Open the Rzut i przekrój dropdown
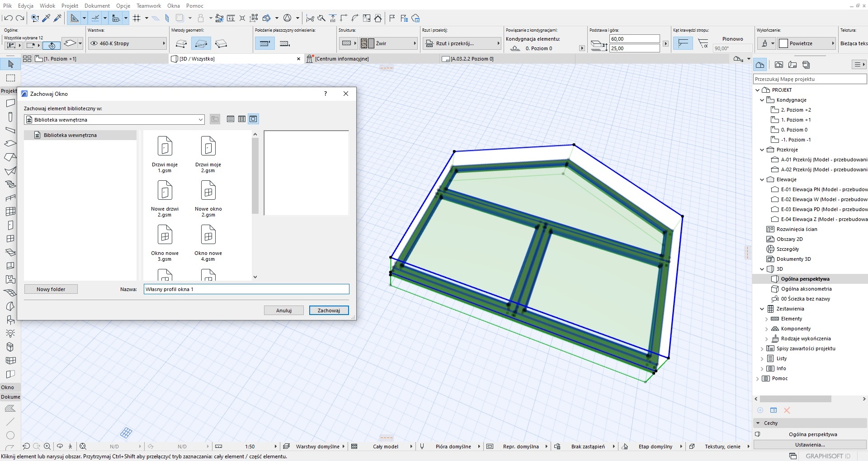Viewport: 868px width, 461px height. [x=462, y=43]
